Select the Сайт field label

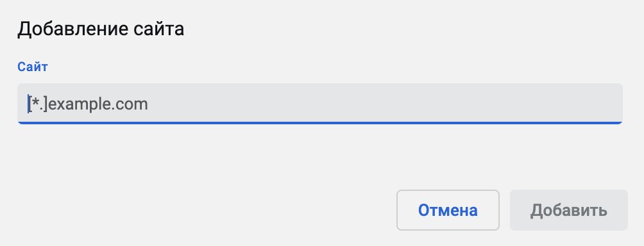[33, 67]
